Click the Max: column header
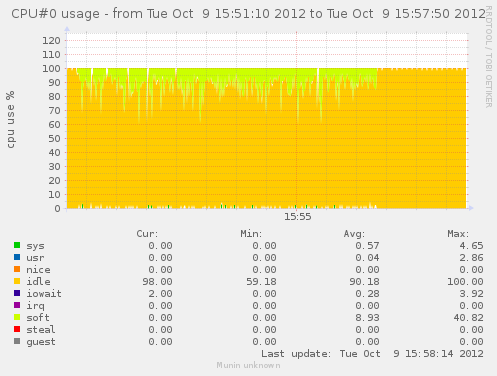The height and width of the screenshot is (376, 497). pos(458,234)
